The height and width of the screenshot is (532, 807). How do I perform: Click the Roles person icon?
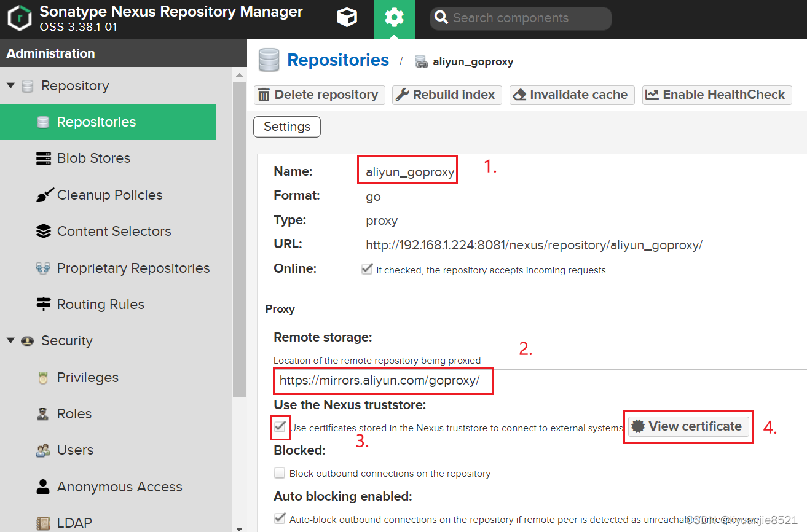point(42,414)
